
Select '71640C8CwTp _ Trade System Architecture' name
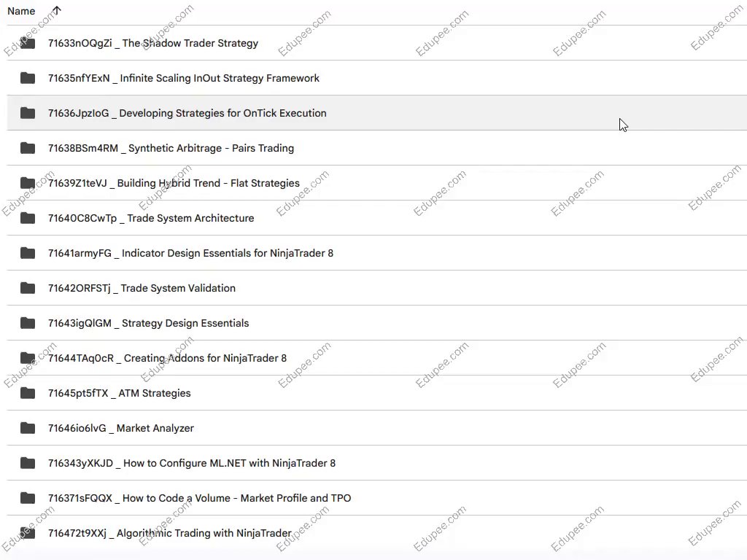151,218
